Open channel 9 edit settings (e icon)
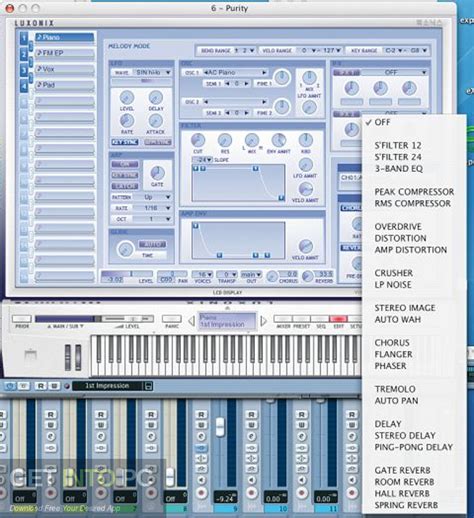 [x=201, y=436]
